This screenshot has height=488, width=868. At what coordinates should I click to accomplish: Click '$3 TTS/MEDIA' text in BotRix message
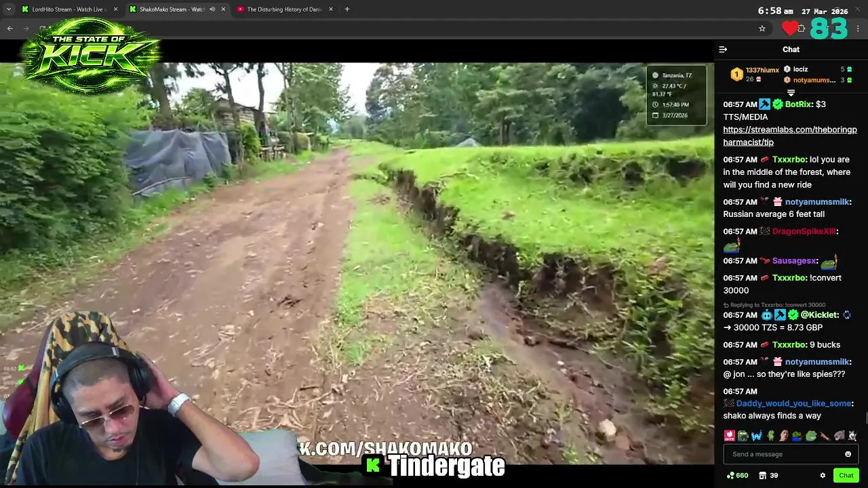tap(774, 110)
